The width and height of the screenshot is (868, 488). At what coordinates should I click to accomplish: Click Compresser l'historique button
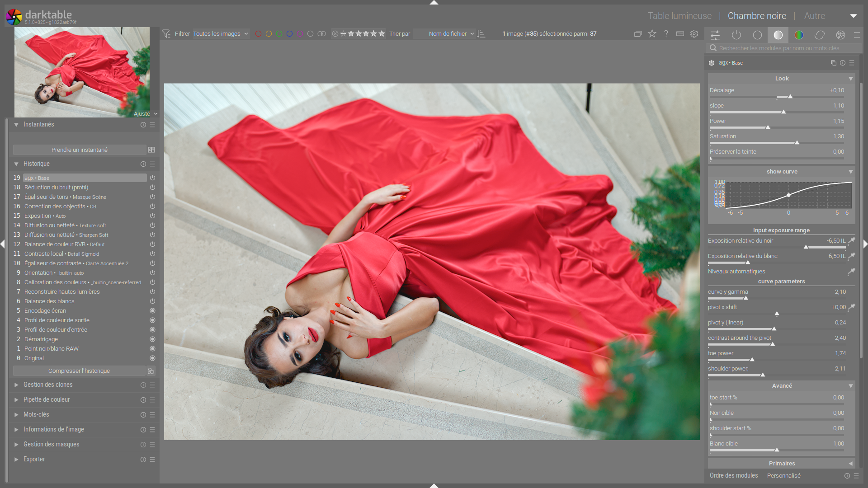tap(79, 371)
